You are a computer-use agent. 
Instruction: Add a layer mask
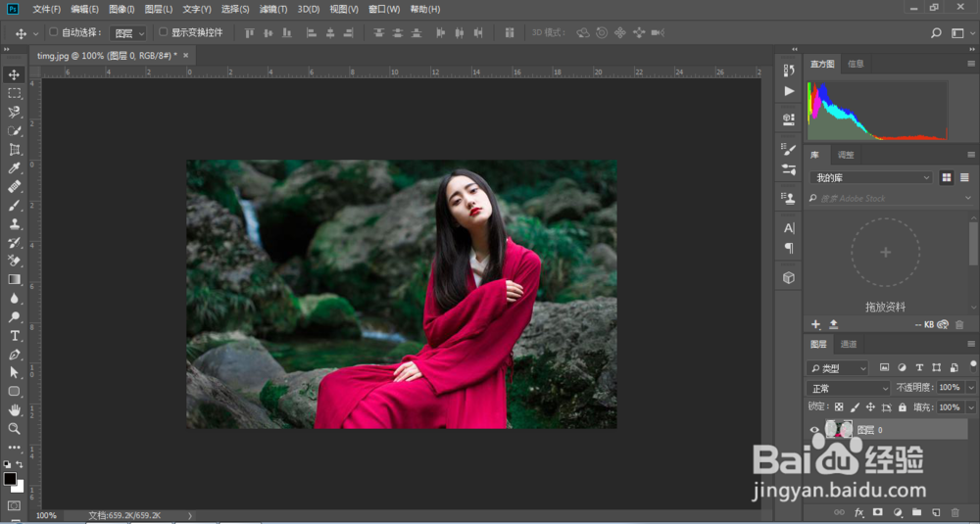click(x=877, y=512)
